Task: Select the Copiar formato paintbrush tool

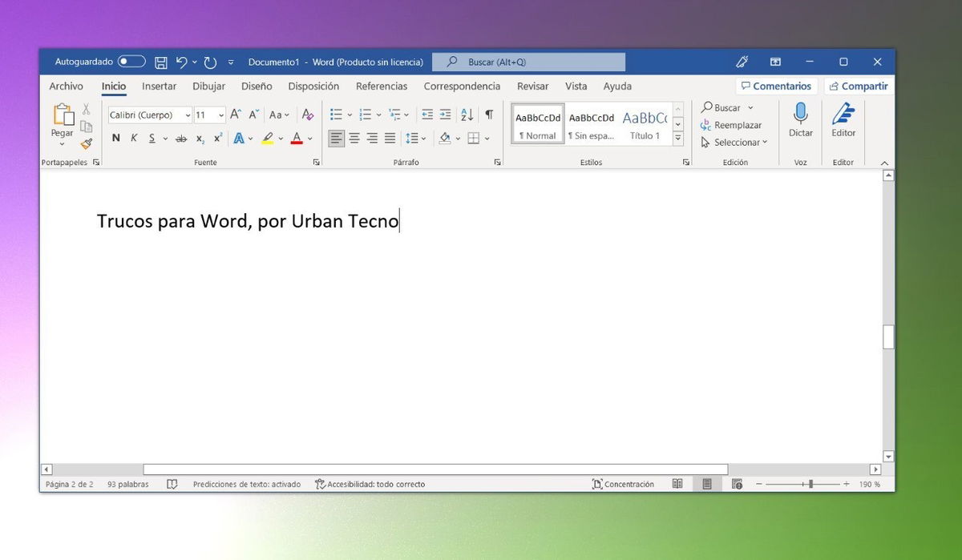Action: (86, 144)
